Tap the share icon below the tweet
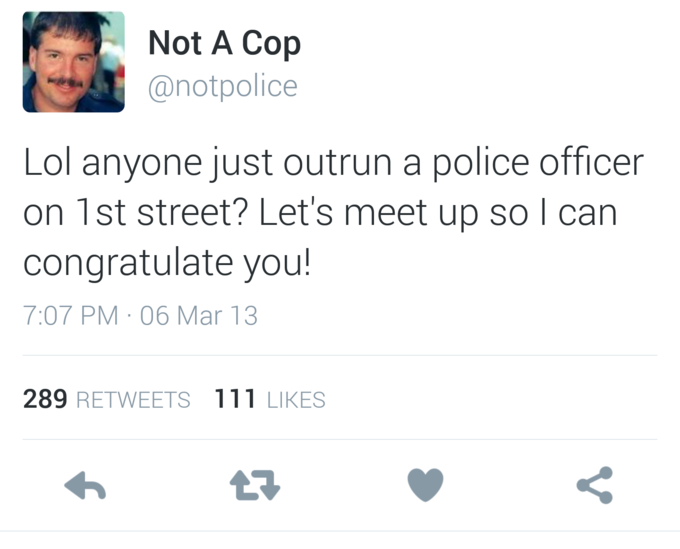Image resolution: width=680 pixels, height=549 pixels. pos(594,486)
